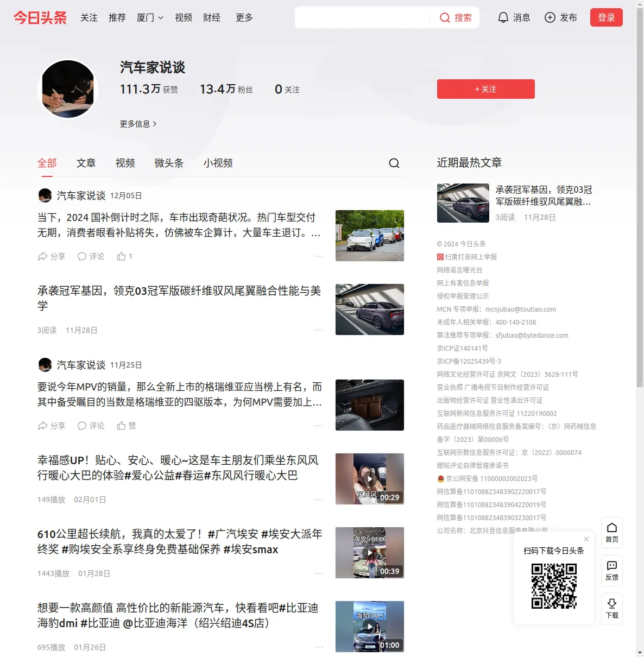Image resolution: width=644 pixels, height=657 pixels.
Task: Open 想要一款高颜值 比亚迪 video title
Action: [178, 615]
